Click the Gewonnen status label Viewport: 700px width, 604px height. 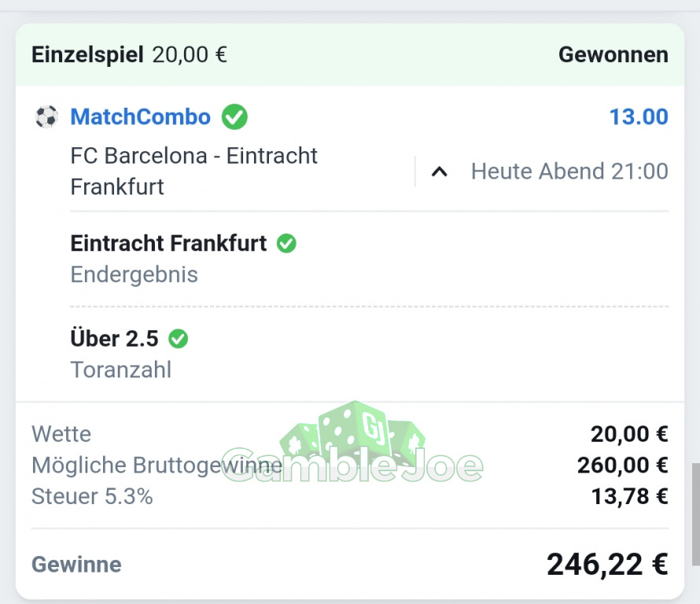[x=613, y=55]
